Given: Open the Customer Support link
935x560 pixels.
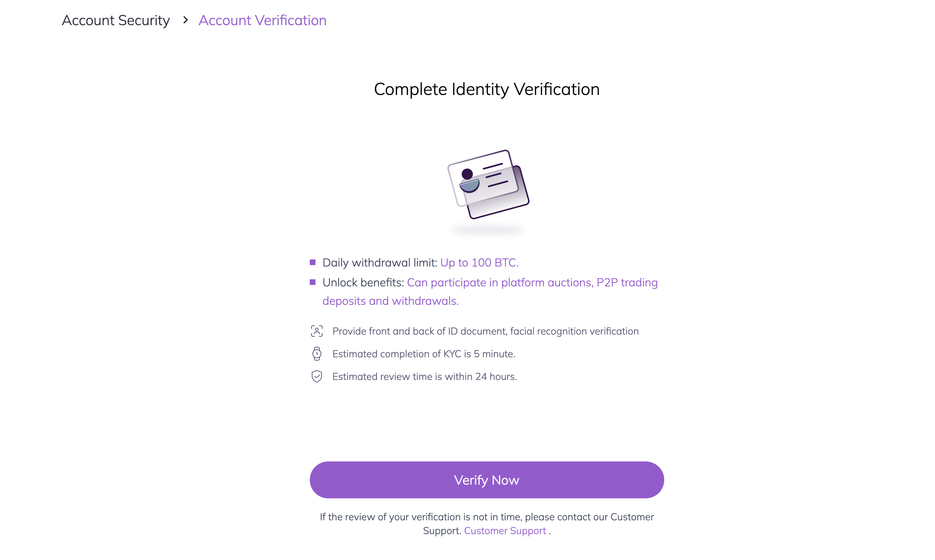Looking at the screenshot, I should click(504, 531).
